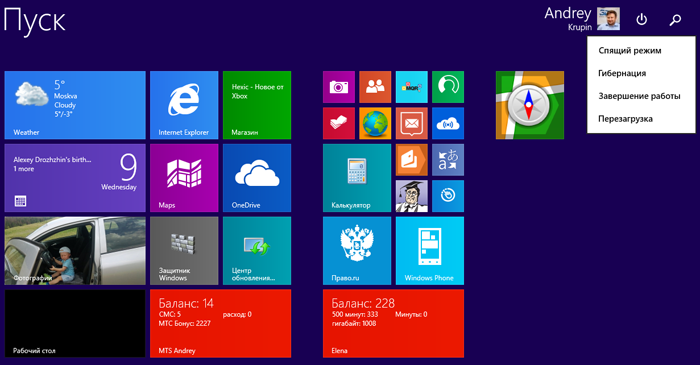Open the Защитник Windows tile

(x=184, y=251)
